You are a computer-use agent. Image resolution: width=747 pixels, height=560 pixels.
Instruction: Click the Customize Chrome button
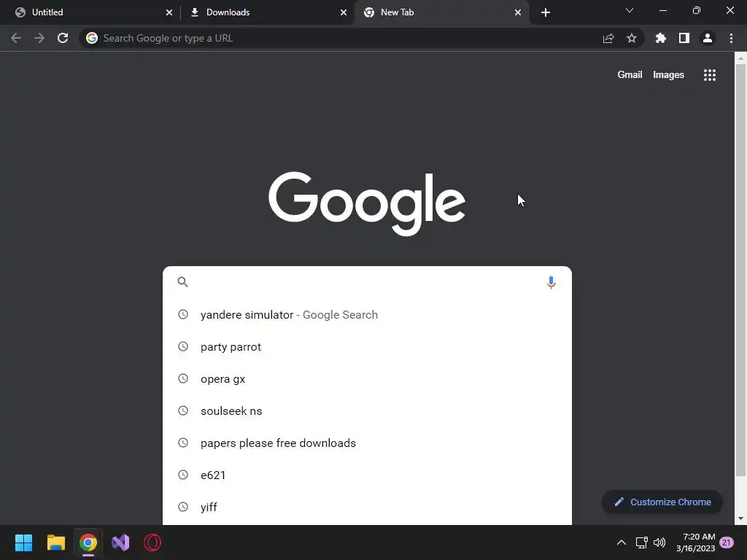[662, 502]
